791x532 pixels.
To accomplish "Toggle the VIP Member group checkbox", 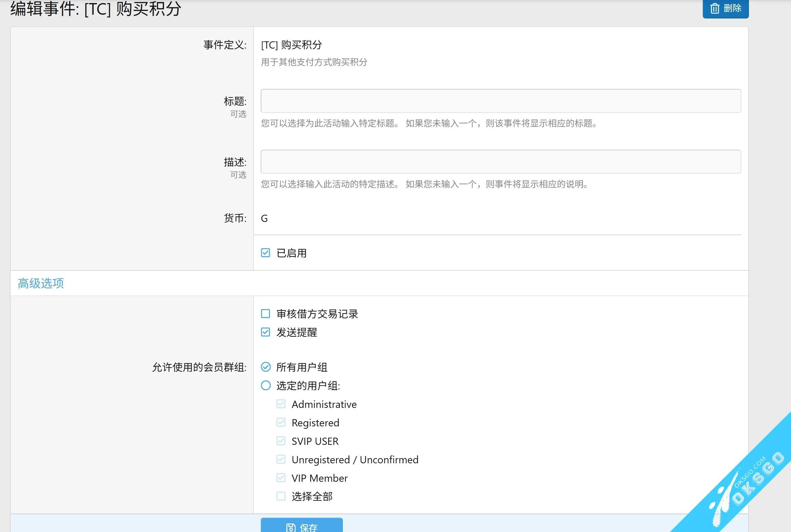I will pyautogui.click(x=281, y=478).
